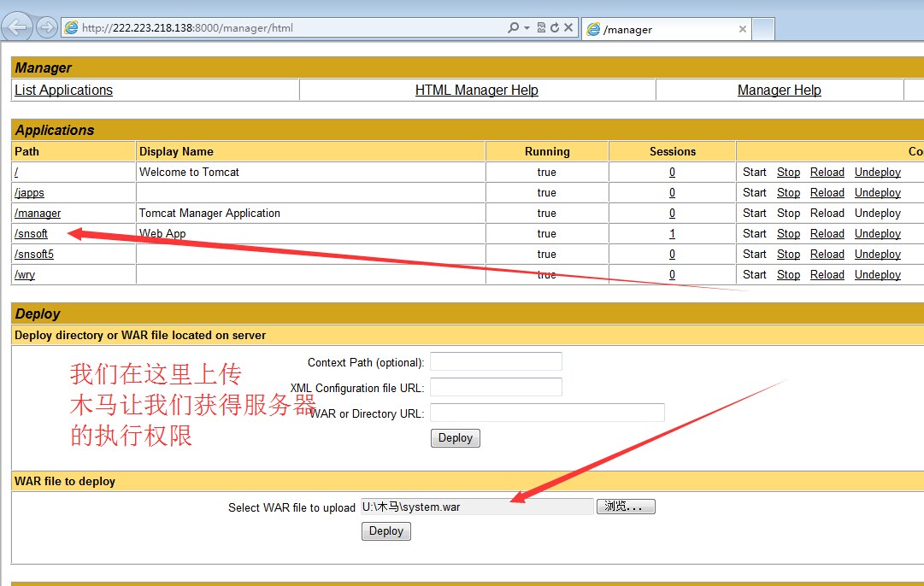Close the /manager tab
This screenshot has height=586, width=924.
tap(743, 29)
